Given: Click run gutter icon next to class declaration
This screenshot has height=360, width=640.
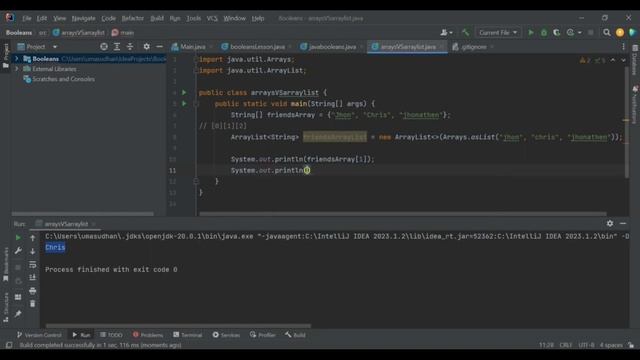Looking at the screenshot, I should tap(184, 93).
